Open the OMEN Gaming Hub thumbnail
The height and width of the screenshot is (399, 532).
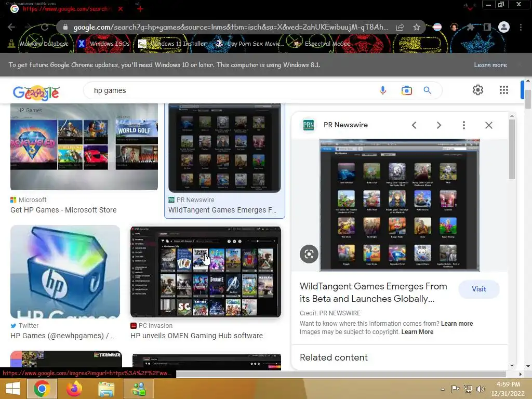point(206,272)
